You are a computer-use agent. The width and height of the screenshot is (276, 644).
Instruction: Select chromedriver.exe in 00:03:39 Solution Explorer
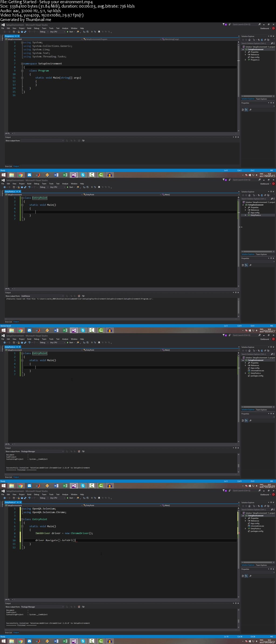coord(257,371)
